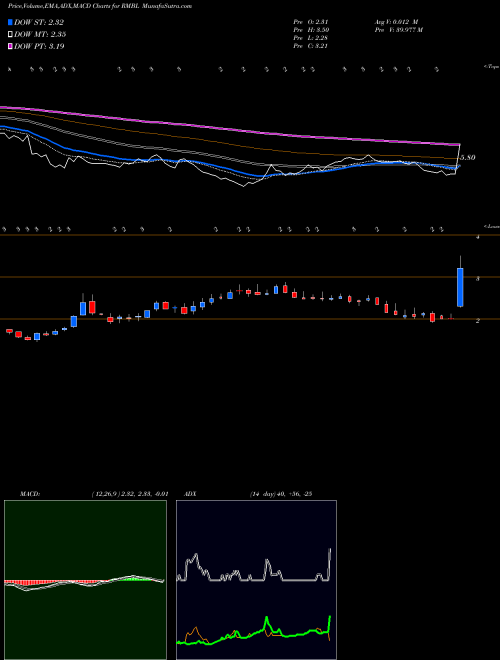Open the MACD indicator panel

(85, 580)
